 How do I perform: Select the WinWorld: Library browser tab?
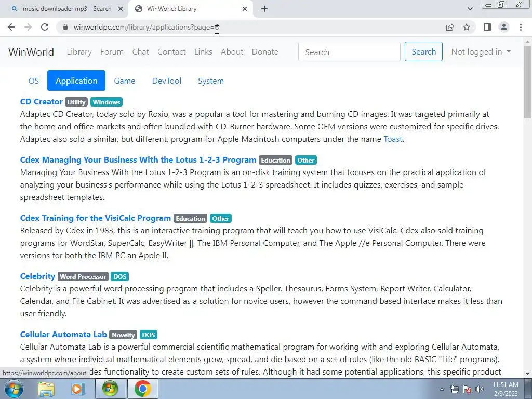(x=191, y=9)
